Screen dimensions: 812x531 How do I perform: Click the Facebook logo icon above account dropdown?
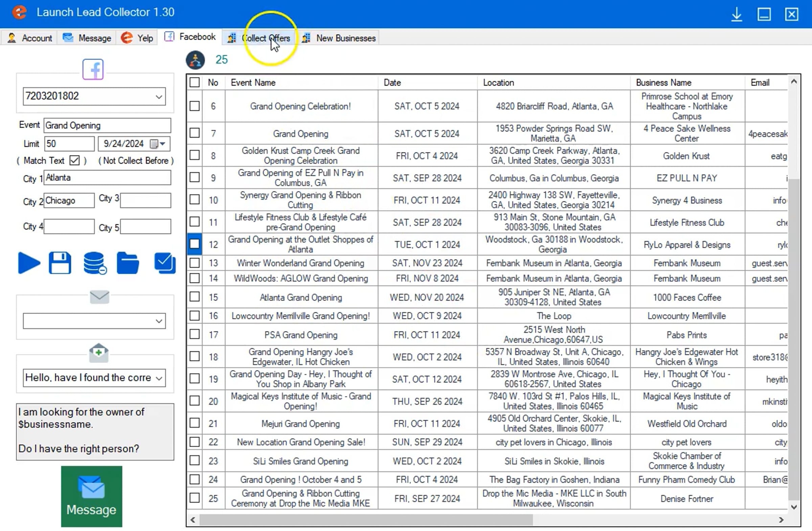click(93, 70)
